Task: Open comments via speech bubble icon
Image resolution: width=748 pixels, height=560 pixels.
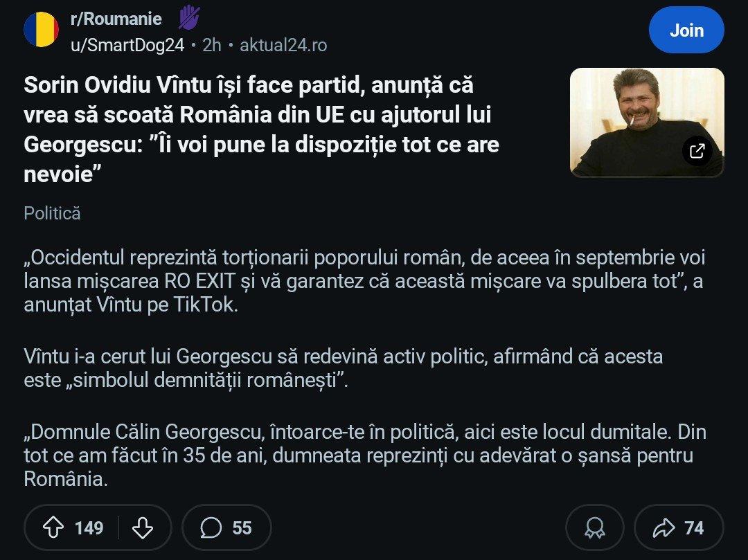Action: point(211,528)
